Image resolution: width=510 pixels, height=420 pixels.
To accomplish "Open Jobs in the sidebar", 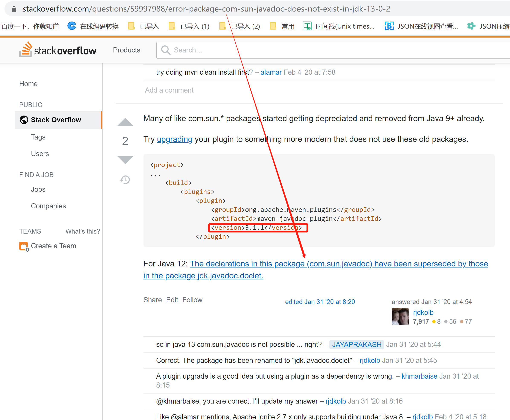I will pyautogui.click(x=38, y=189).
